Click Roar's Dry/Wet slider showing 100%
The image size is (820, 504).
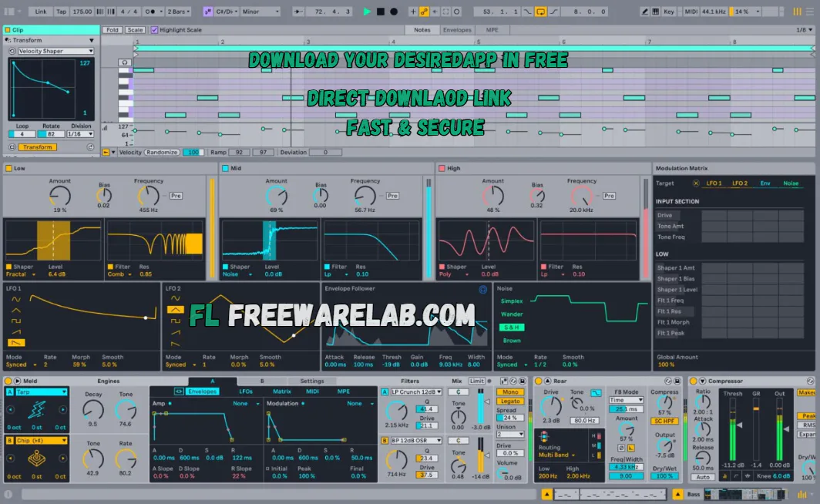point(665,476)
